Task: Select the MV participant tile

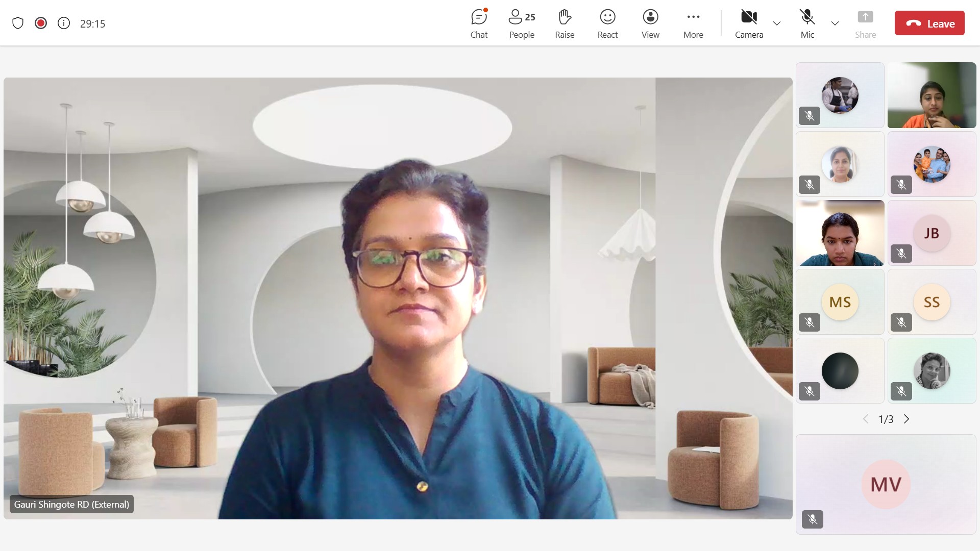Action: [886, 484]
